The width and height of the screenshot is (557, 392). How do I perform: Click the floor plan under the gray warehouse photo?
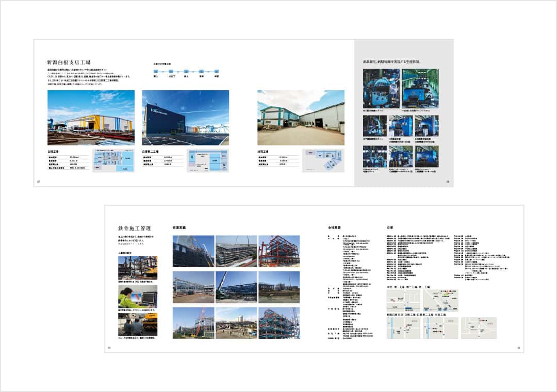click(323, 159)
